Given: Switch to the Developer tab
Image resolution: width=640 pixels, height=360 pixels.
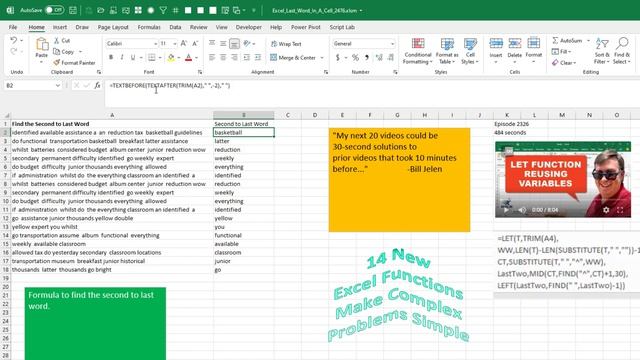Looking at the screenshot, I should pos(249,27).
